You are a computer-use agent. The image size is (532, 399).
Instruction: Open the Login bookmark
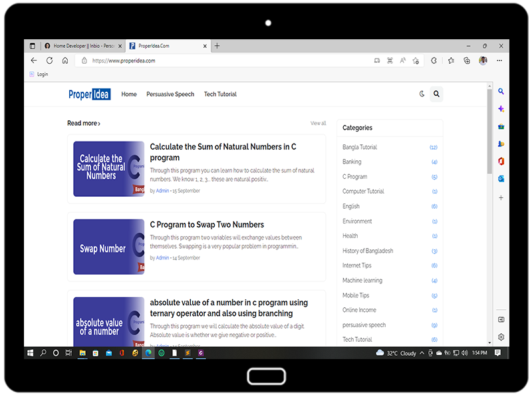coord(39,74)
